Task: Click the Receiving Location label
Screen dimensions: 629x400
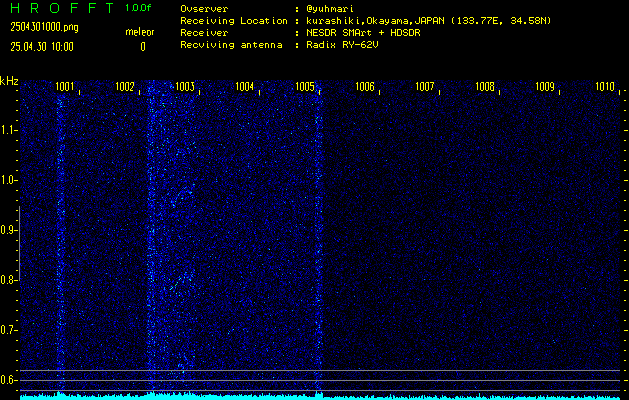Action: tap(234, 21)
